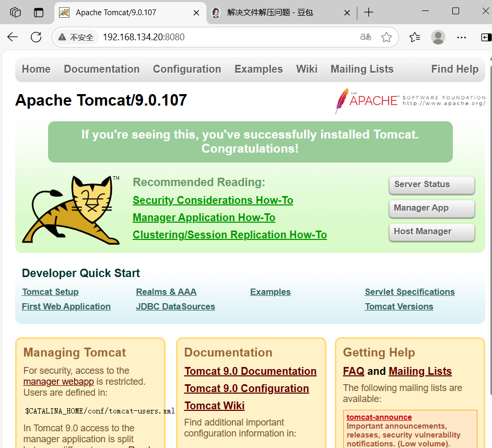Open Documentation in Tomcat navigation bar
This screenshot has width=492, height=448.
pos(102,69)
